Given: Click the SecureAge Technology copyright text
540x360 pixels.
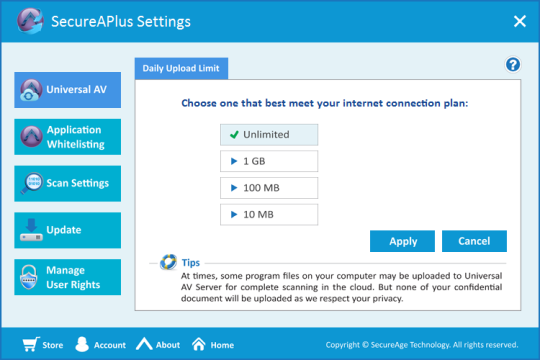Looking at the screenshot, I should coord(422,345).
